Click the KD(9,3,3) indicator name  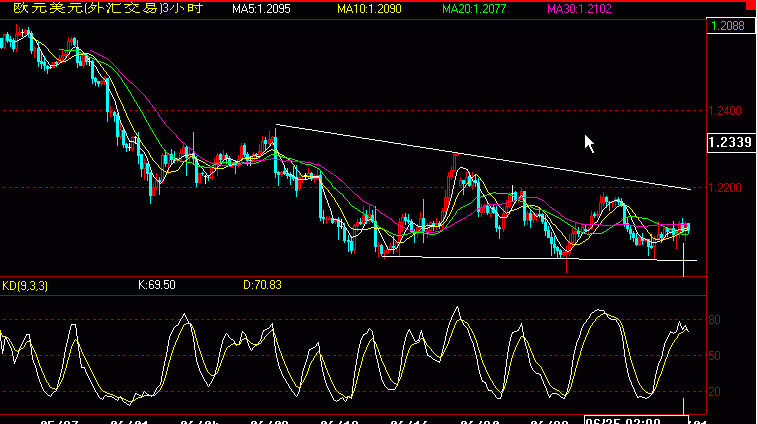pos(25,286)
